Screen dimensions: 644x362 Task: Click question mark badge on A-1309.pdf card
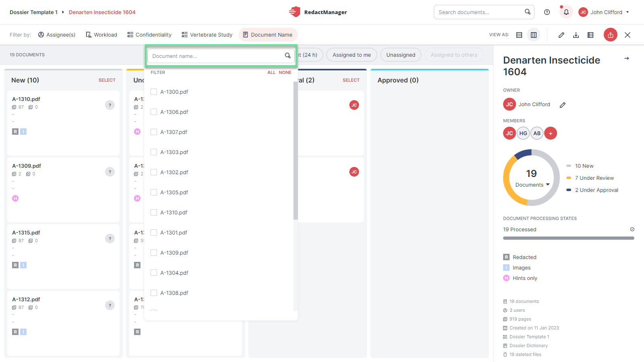[110, 172]
